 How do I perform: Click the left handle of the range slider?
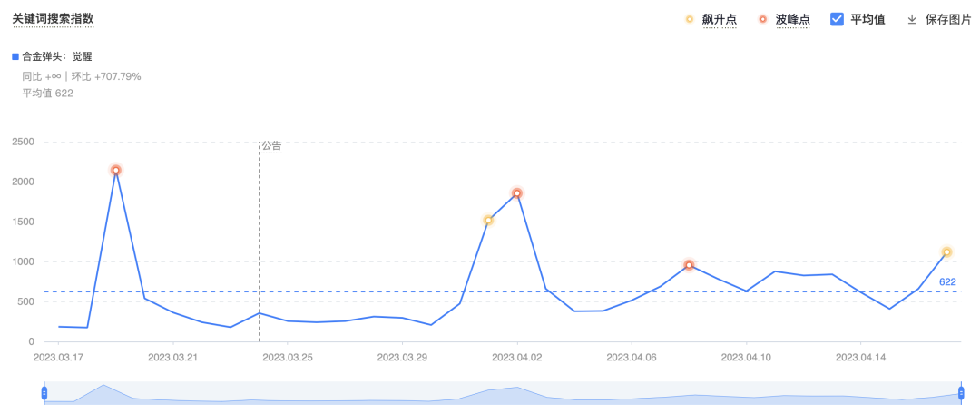point(44,393)
